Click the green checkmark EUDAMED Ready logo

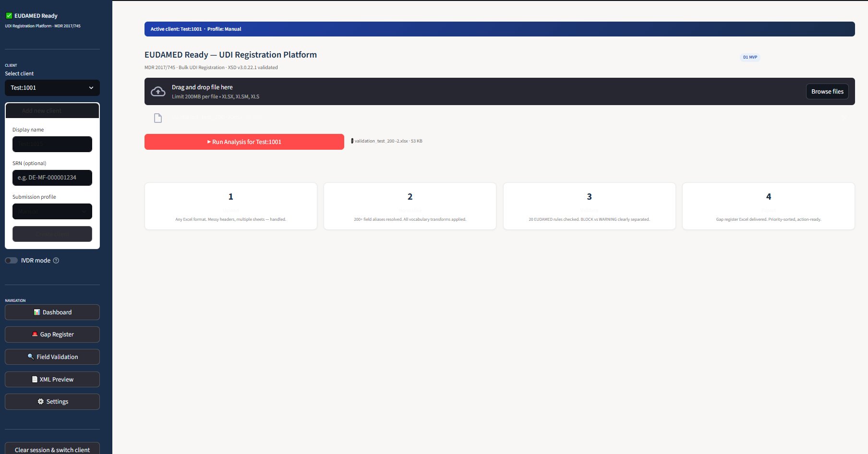9,15
